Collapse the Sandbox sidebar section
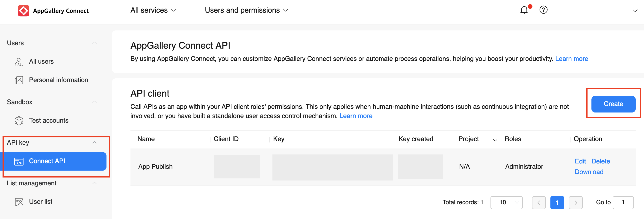Image resolution: width=644 pixels, height=219 pixels. (x=94, y=102)
